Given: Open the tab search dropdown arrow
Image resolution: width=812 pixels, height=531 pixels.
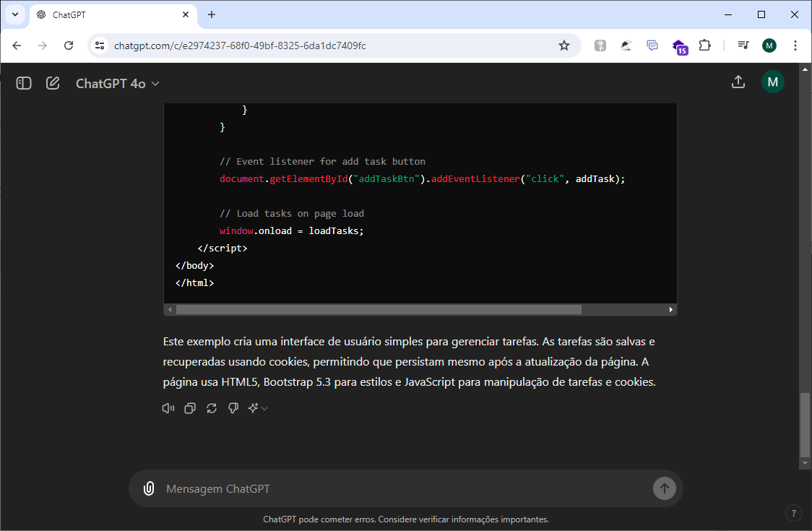Looking at the screenshot, I should pyautogui.click(x=15, y=14).
